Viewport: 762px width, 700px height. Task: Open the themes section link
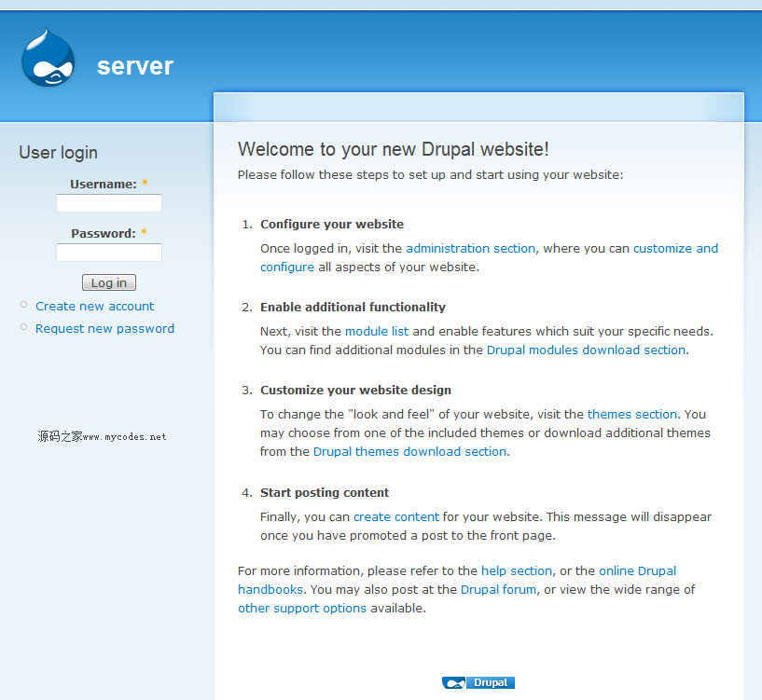632,415
